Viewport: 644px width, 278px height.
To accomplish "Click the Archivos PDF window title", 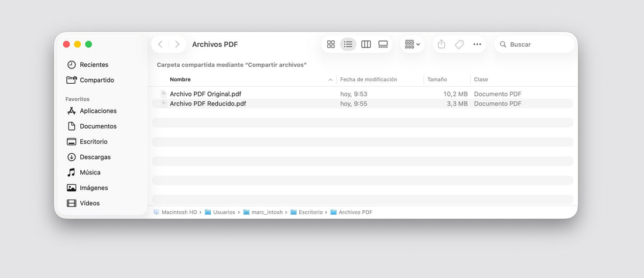I will point(215,44).
